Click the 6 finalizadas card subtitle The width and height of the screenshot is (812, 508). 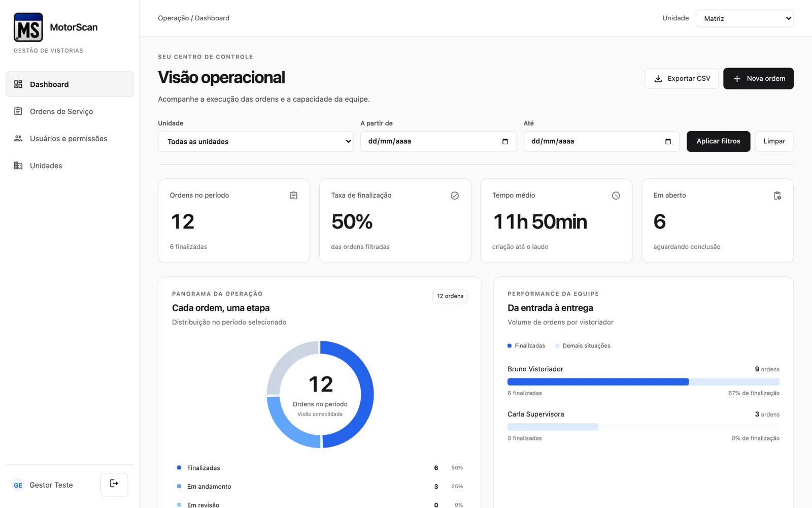point(188,247)
